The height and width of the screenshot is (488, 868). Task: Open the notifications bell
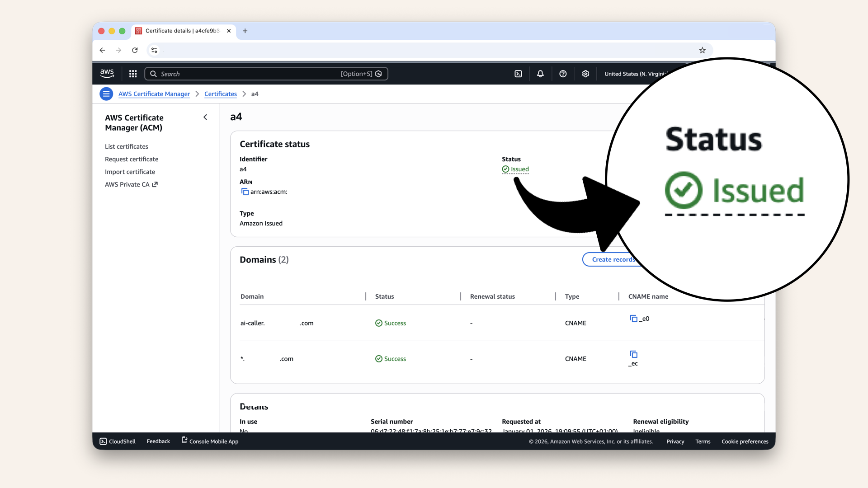pyautogui.click(x=540, y=74)
